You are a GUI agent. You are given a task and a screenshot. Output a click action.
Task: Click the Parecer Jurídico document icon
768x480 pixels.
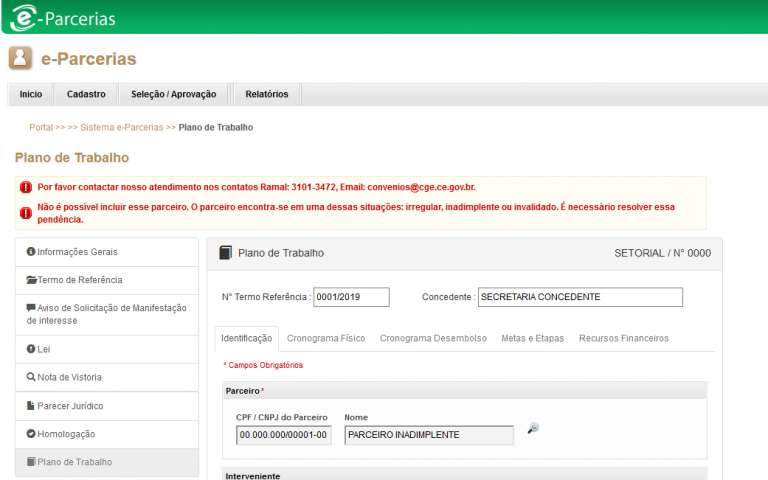coord(30,406)
